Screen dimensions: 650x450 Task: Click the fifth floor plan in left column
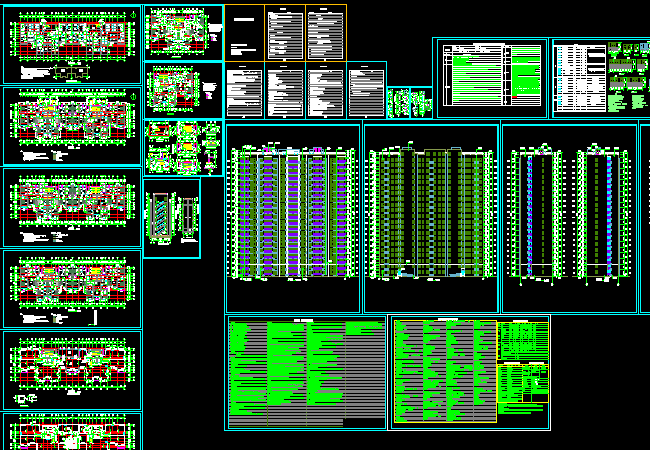coord(72,369)
